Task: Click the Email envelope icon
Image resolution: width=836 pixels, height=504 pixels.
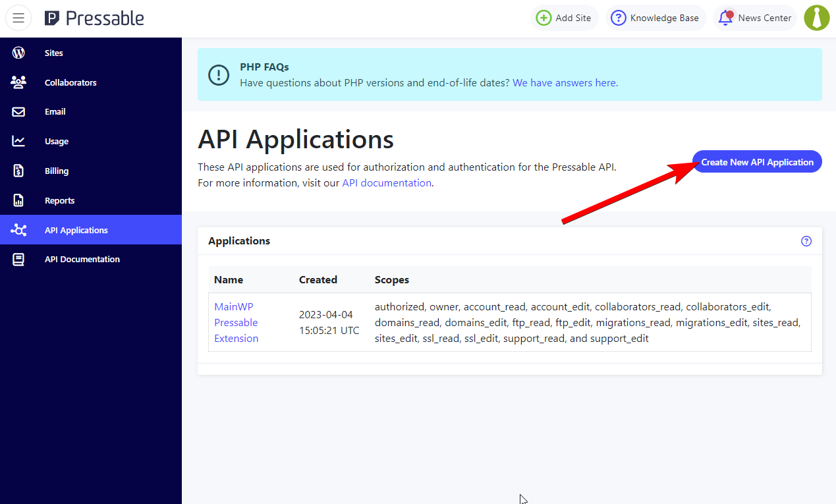Action: click(18, 111)
